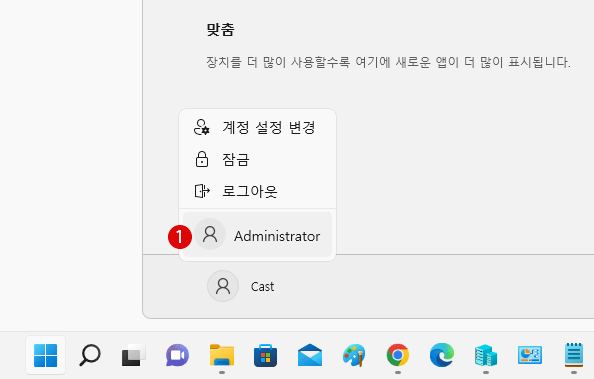Open Google Chrome from the taskbar
The height and width of the screenshot is (379, 594).
[x=398, y=355]
